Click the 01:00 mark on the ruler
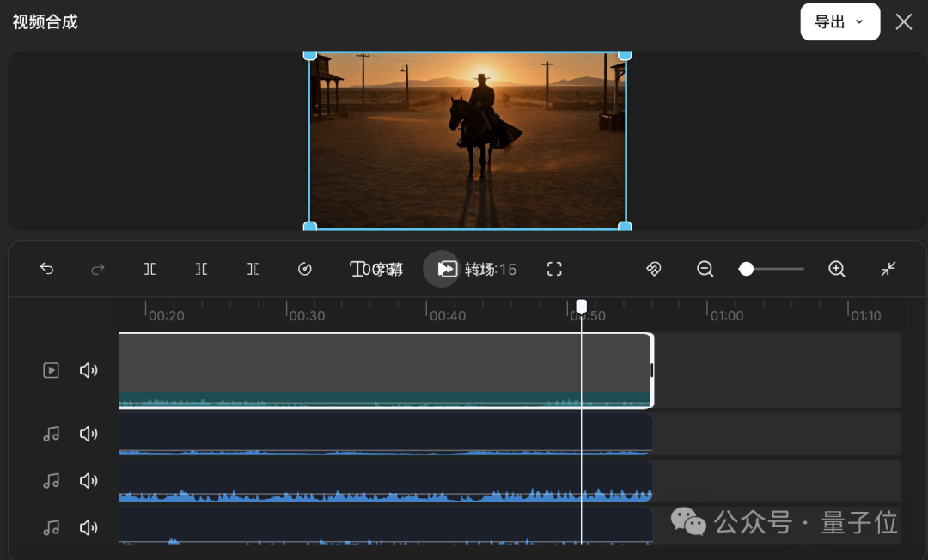The width and height of the screenshot is (928, 560). (x=727, y=316)
